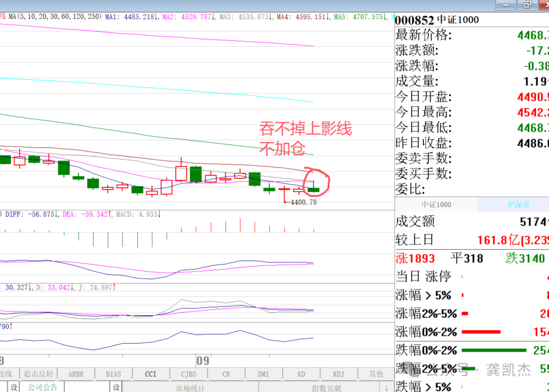Click the down arrow beside 指数贡献
The height and width of the screenshot is (392, 549).
(x=386, y=388)
